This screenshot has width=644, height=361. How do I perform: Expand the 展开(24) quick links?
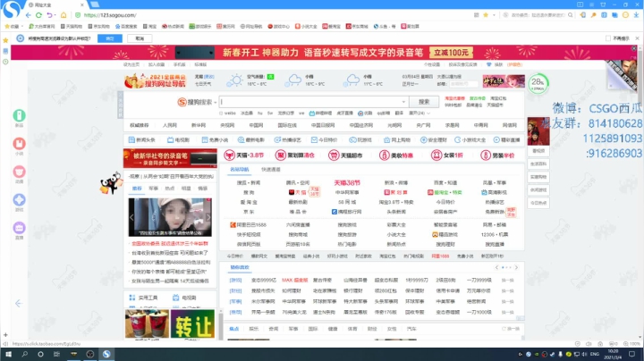(x=419, y=113)
